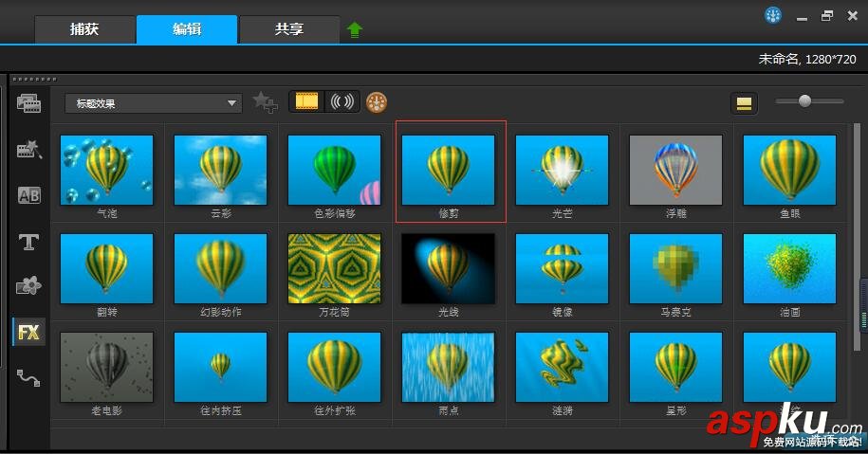
Task: Select the 光线 light filter thumbnail
Action: click(x=449, y=269)
